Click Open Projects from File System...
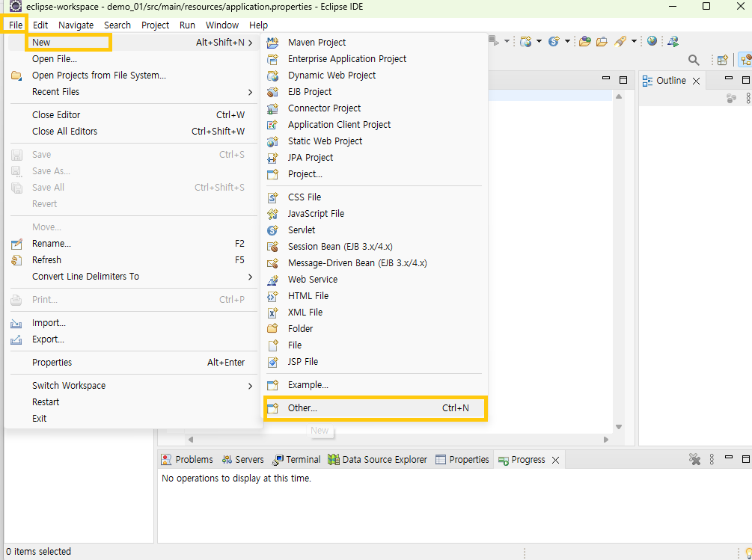Image resolution: width=752 pixels, height=560 pixels. tap(133, 76)
